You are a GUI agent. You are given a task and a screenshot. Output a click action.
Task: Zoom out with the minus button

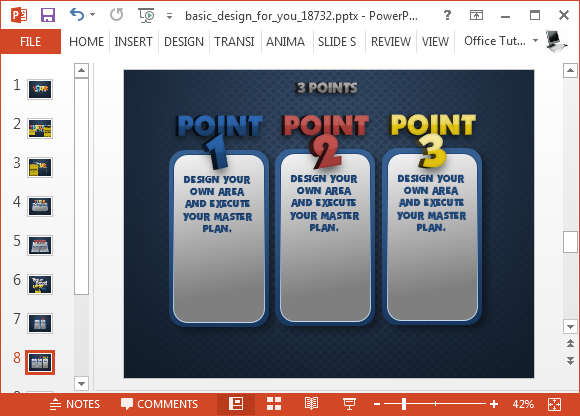tap(377, 404)
